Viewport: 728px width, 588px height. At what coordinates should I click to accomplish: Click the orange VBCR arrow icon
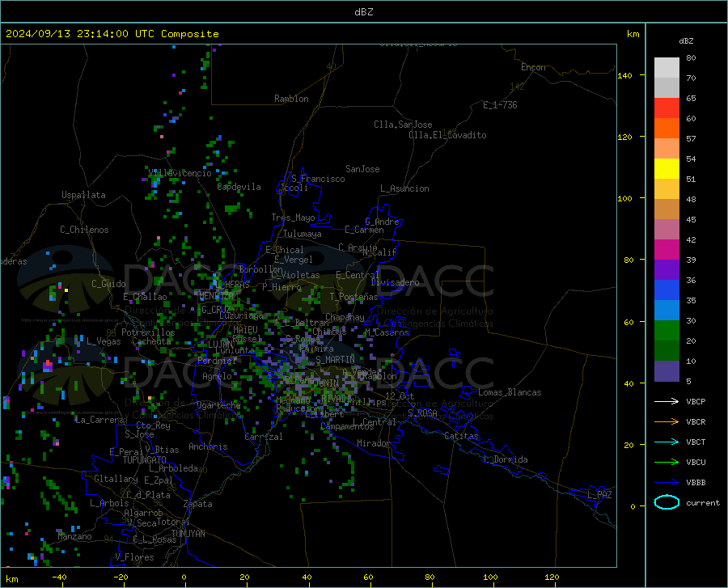point(667,421)
